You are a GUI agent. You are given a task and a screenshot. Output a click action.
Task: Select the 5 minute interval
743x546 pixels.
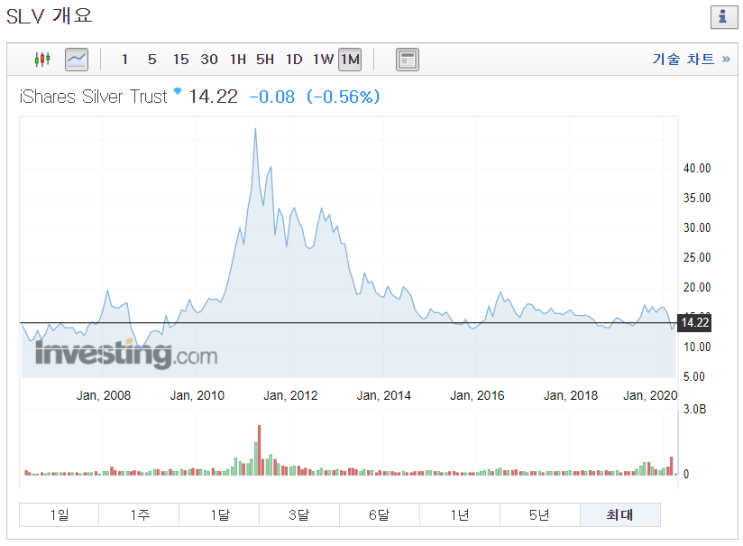pos(152,59)
